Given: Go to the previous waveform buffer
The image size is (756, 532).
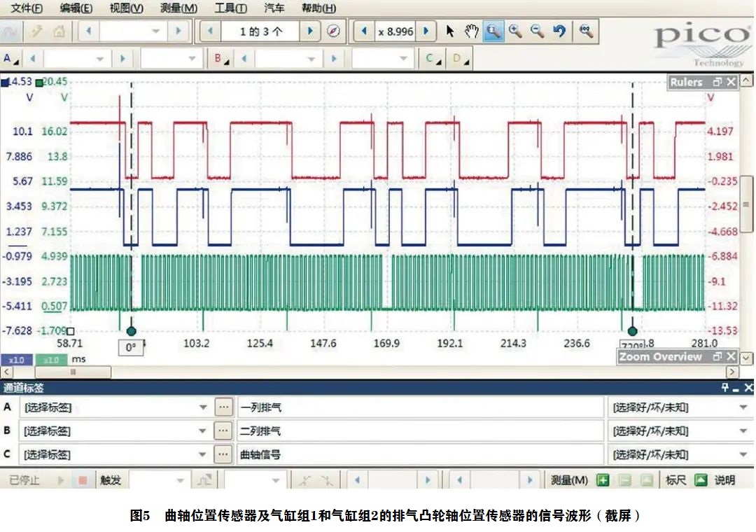Looking at the screenshot, I should (x=210, y=31).
